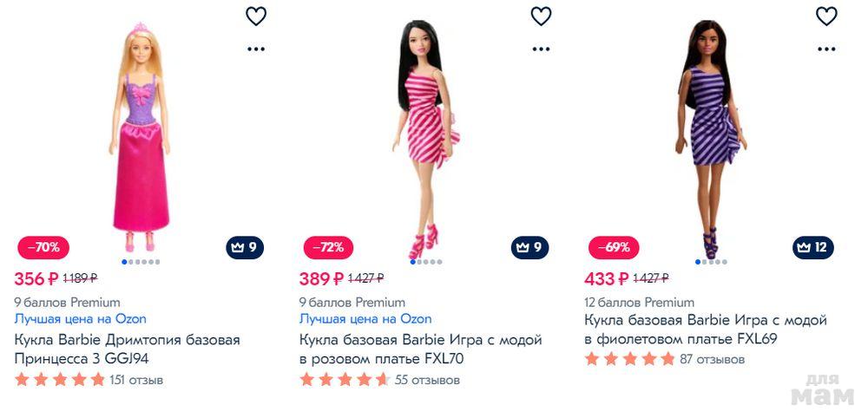The height and width of the screenshot is (418, 868).
Task: View 55 отзывов reviews
Action: (427, 380)
